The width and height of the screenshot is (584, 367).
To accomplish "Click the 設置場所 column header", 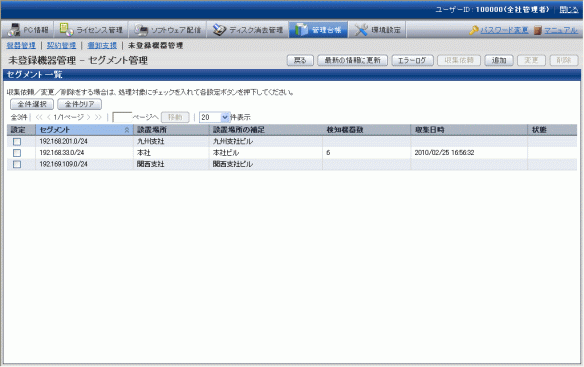I will (171, 130).
